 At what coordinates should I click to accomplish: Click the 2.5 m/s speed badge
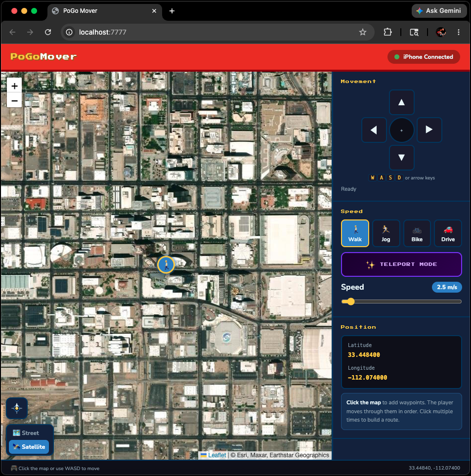click(x=447, y=287)
